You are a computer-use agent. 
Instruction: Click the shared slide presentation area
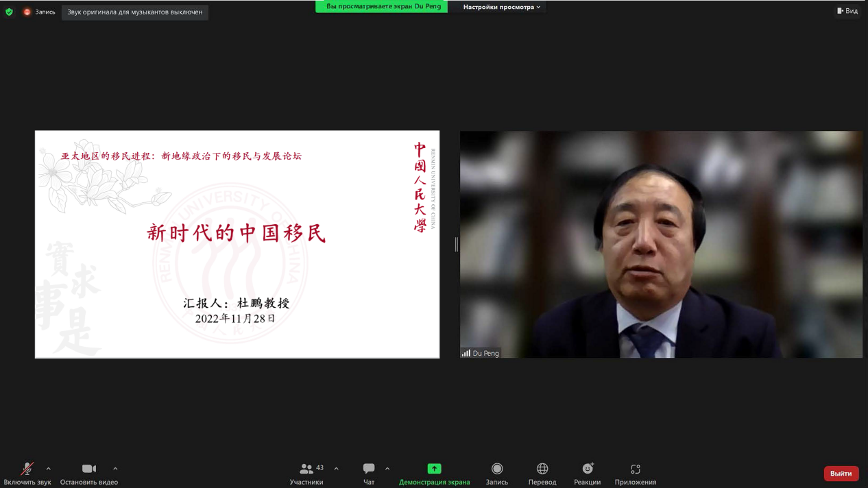pos(237,245)
